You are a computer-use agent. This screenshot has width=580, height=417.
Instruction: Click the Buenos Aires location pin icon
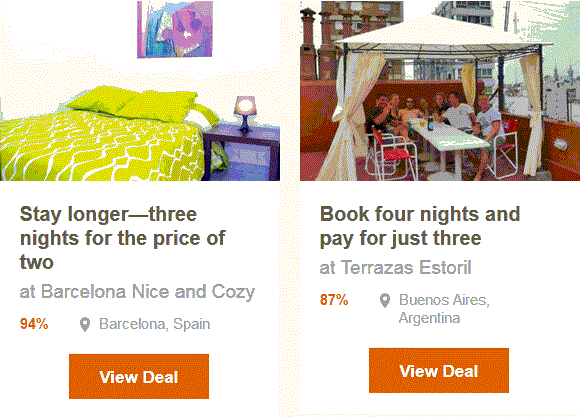tap(385, 300)
